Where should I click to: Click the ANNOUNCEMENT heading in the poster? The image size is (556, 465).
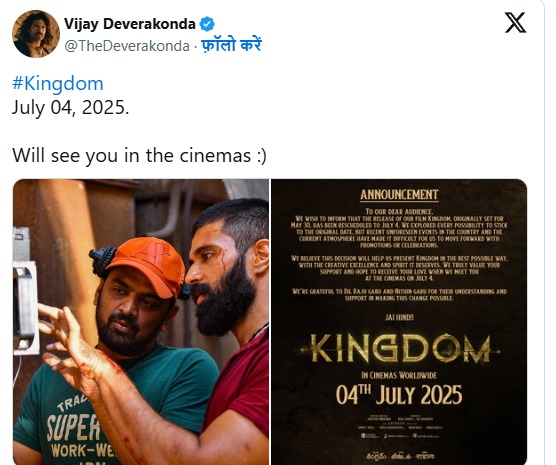pos(399,195)
